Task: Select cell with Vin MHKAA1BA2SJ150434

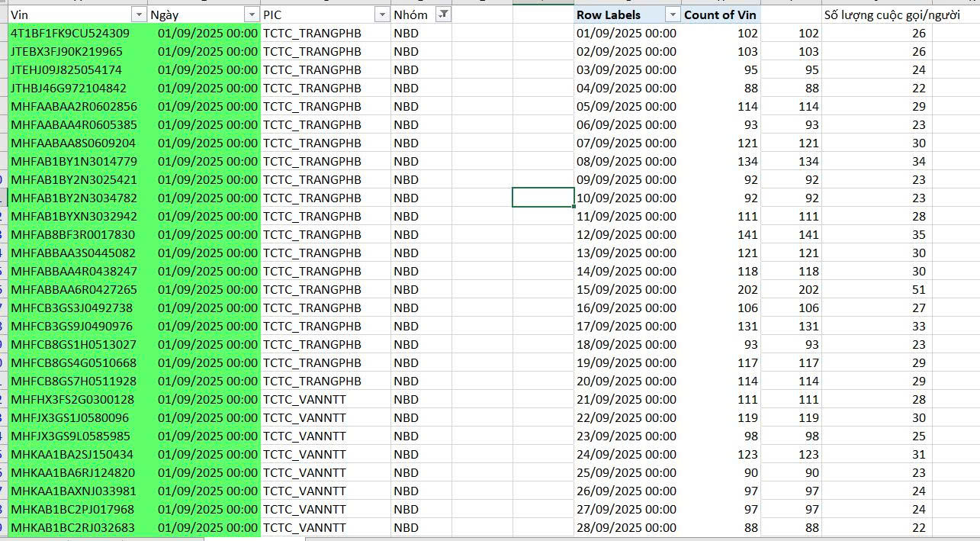Action: click(x=77, y=454)
